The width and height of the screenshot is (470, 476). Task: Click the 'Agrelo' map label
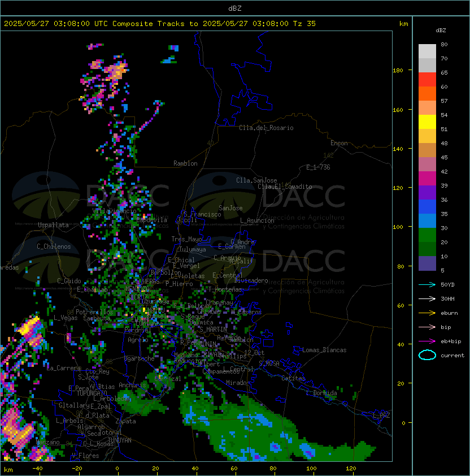[138, 340]
